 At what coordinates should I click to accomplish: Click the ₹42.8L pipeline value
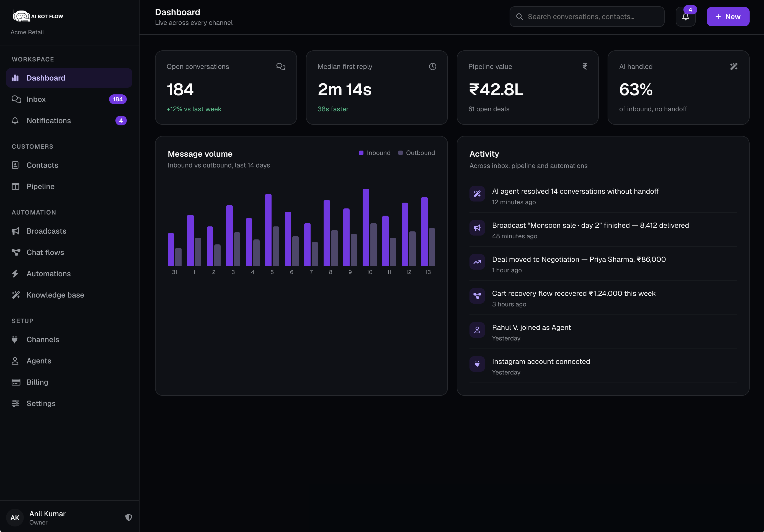click(x=496, y=89)
